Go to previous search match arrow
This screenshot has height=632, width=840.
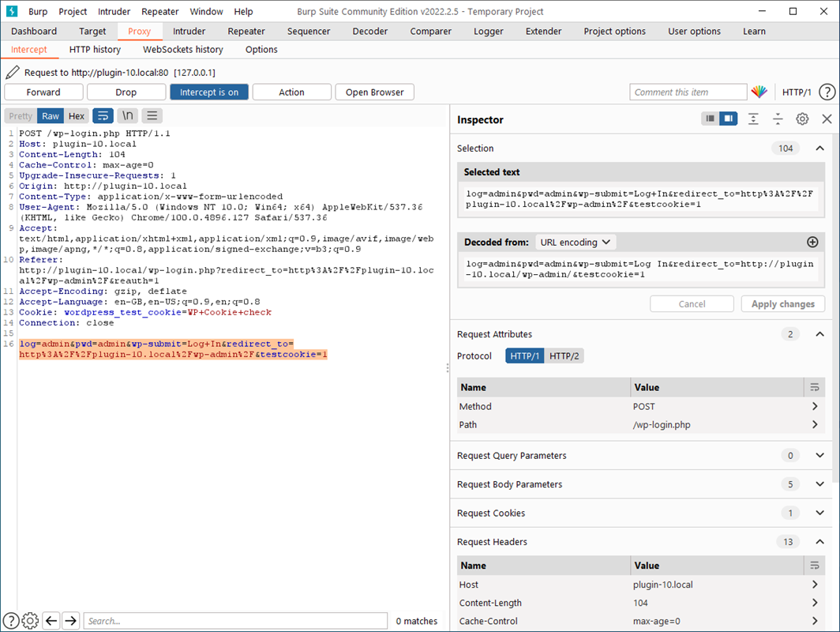51,621
